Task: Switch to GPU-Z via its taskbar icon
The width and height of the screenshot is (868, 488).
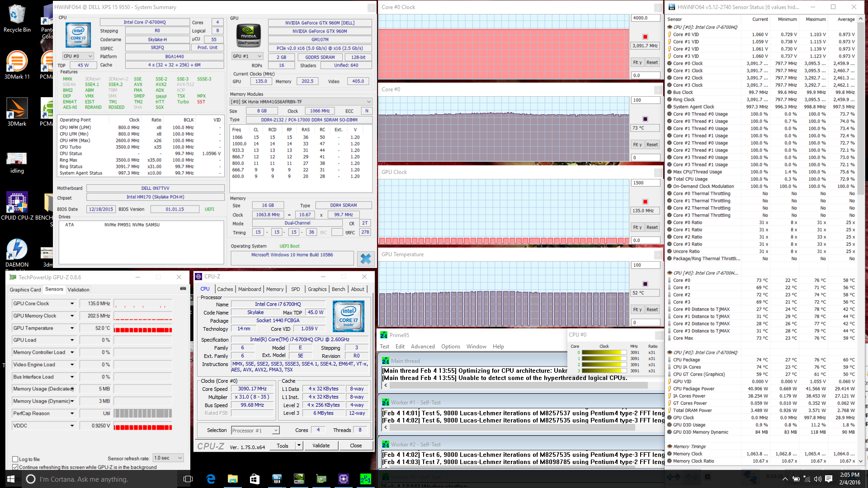Action: point(321,479)
